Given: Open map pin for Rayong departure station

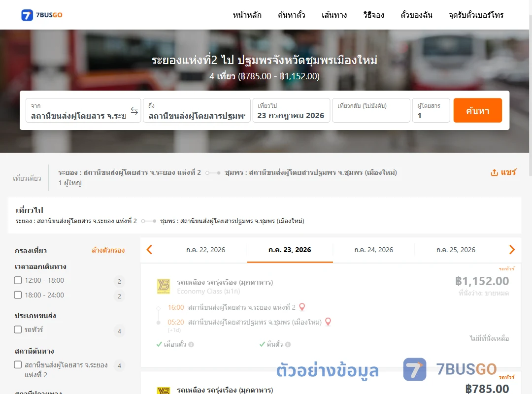Looking at the screenshot, I should pos(302,307).
